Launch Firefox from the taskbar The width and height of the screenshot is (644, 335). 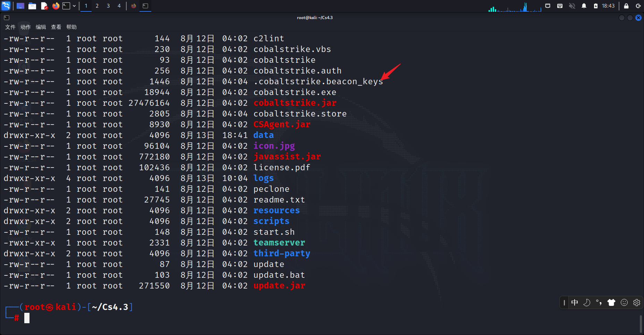[x=56, y=6]
